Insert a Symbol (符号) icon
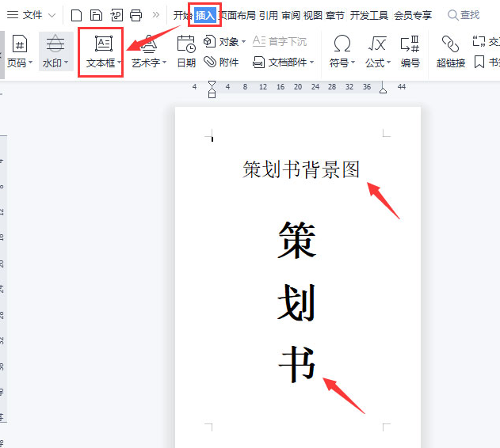Screen dimensions: 500x448 point(342,44)
